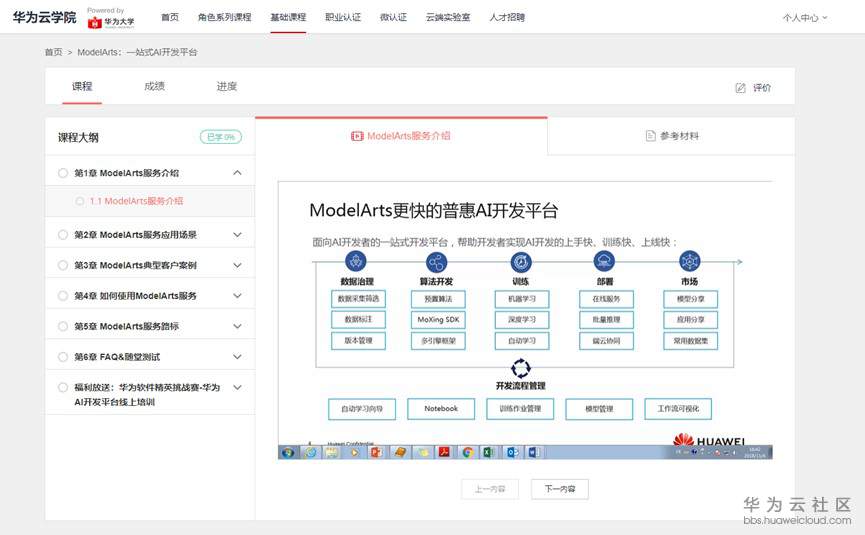865x535 pixels.
Task: Click the video icon beside ModelArts服务介绍 tab
Action: pos(357,136)
